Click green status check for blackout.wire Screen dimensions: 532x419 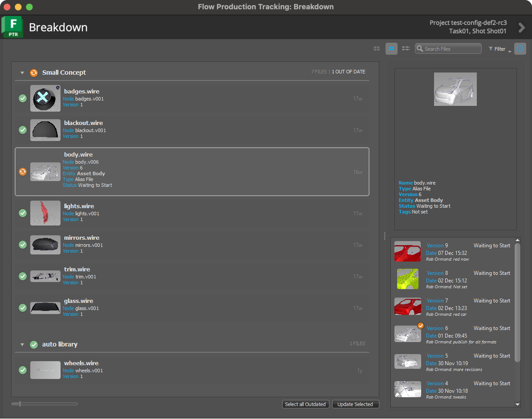23,130
